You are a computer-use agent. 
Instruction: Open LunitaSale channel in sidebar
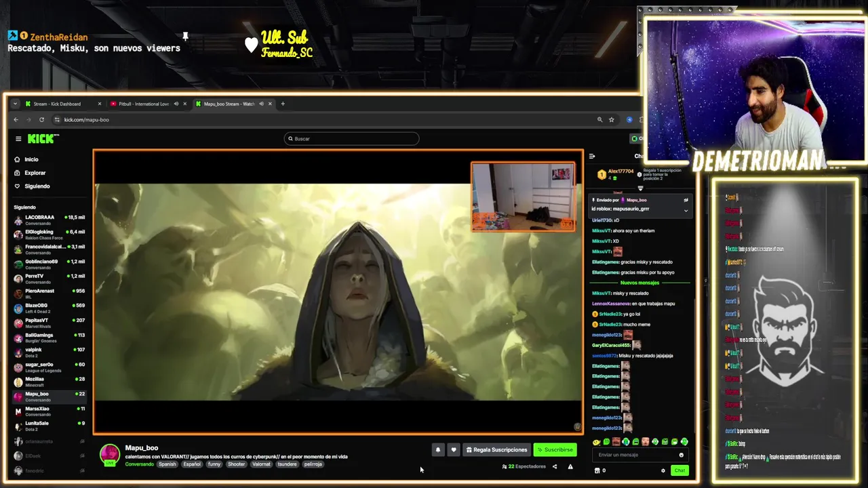[x=49, y=426]
